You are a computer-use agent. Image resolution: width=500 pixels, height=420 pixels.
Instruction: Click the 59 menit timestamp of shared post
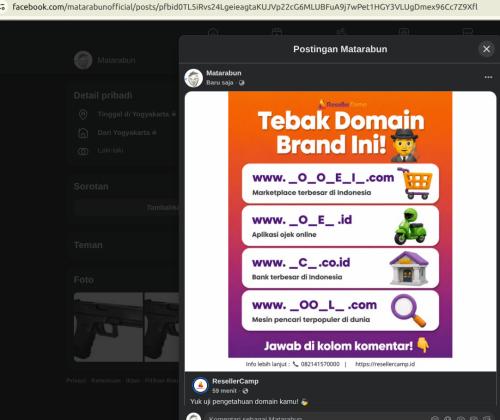(224, 391)
